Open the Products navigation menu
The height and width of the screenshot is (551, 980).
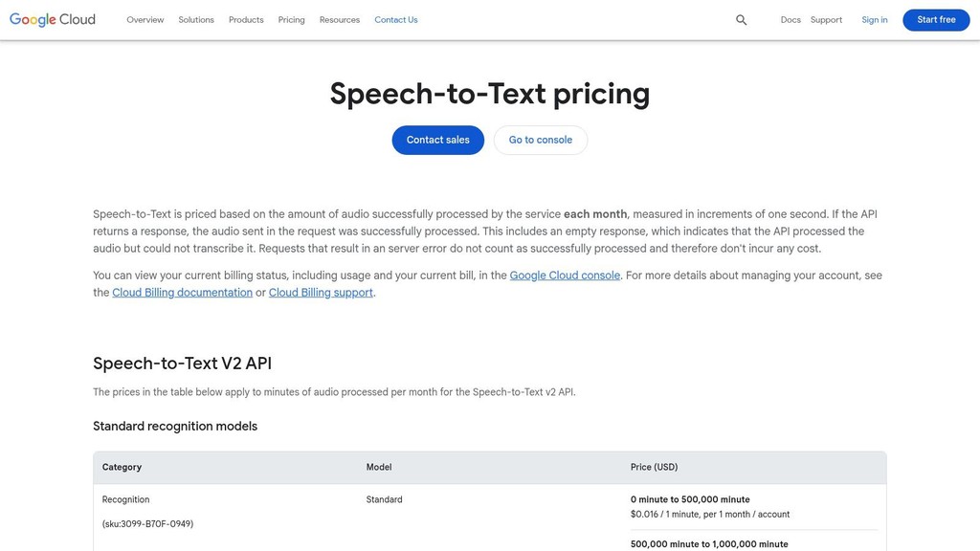245,19
